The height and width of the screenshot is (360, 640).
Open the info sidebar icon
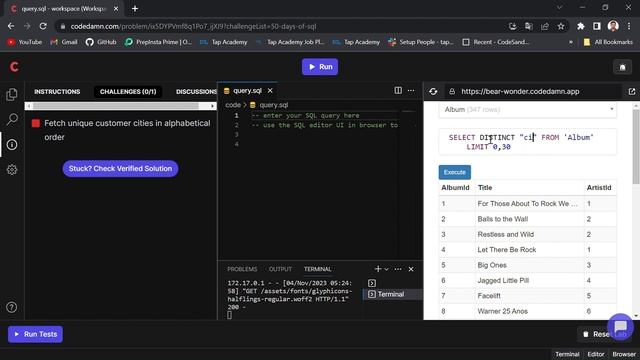pos(12,144)
